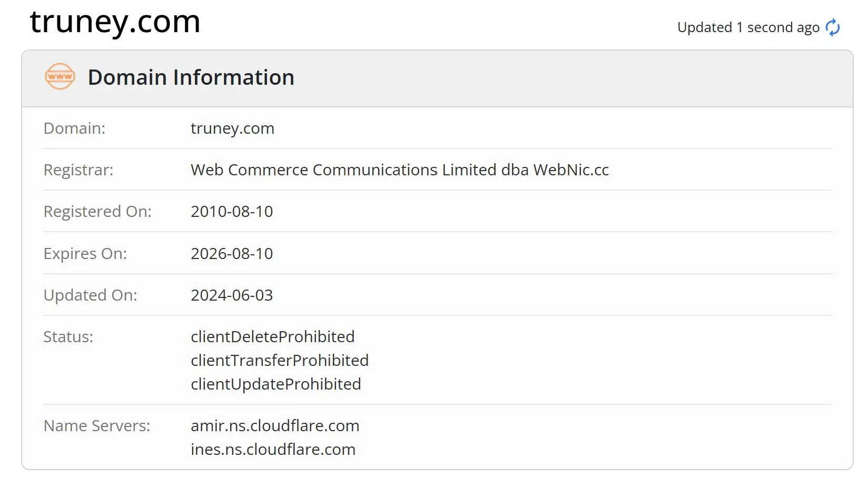868x477 pixels.
Task: Click the Domain Information heading
Action: [x=191, y=77]
